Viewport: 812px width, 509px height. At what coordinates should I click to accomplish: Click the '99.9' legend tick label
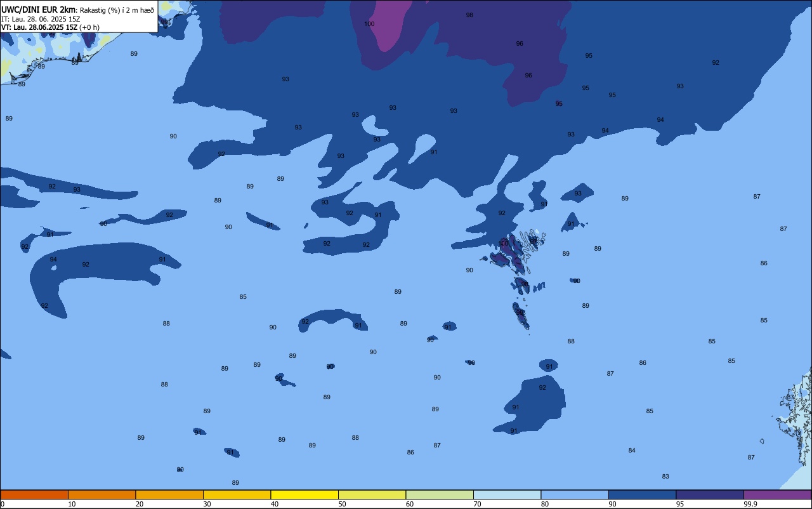tap(750, 504)
